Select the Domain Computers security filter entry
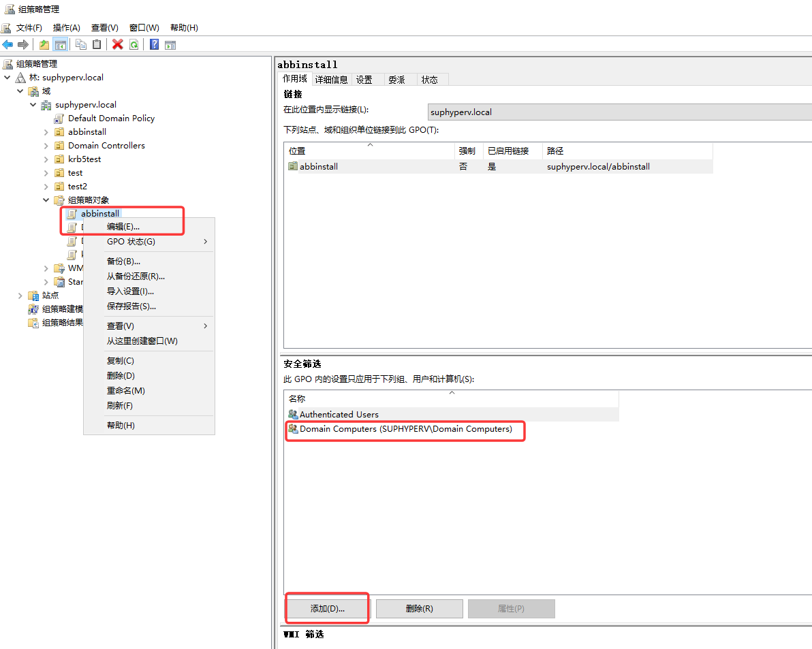This screenshot has height=649, width=812. pos(405,429)
